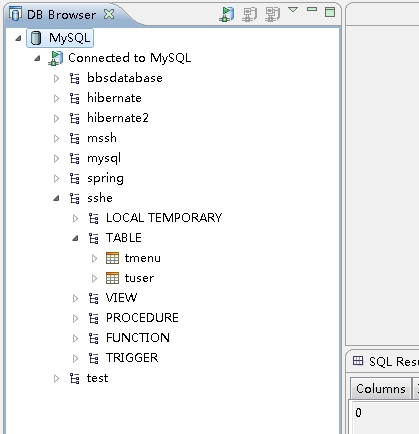Click the hibernate schema icon
The height and width of the screenshot is (434, 419).
[75, 98]
